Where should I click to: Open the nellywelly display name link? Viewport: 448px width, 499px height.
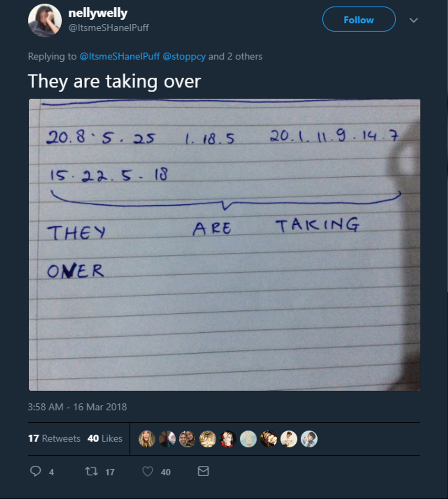tap(97, 13)
